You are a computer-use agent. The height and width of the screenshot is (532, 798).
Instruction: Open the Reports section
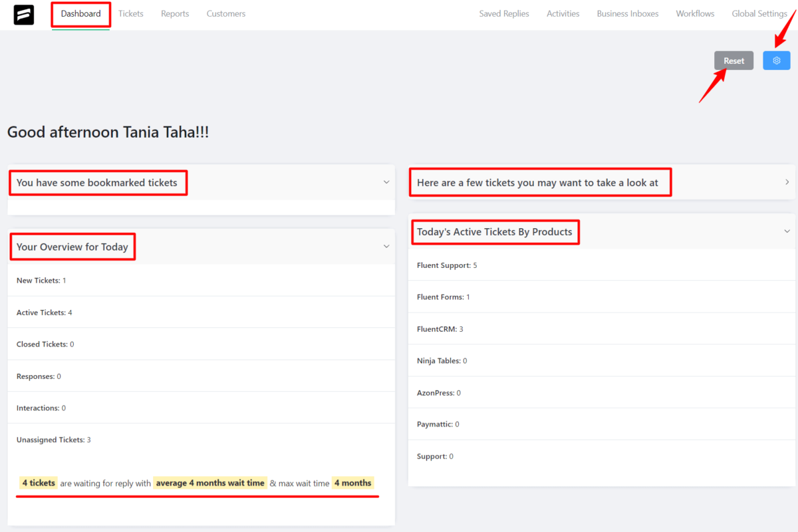tap(175, 13)
